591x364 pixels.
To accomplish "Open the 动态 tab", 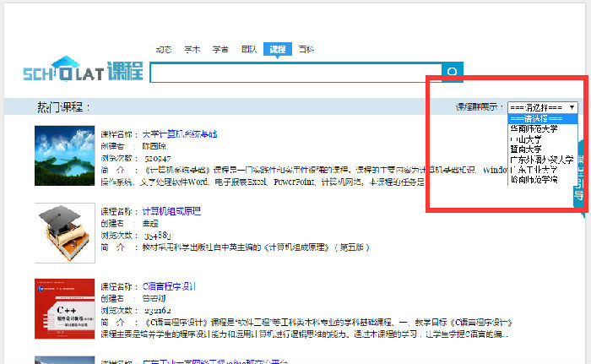I will (164, 50).
